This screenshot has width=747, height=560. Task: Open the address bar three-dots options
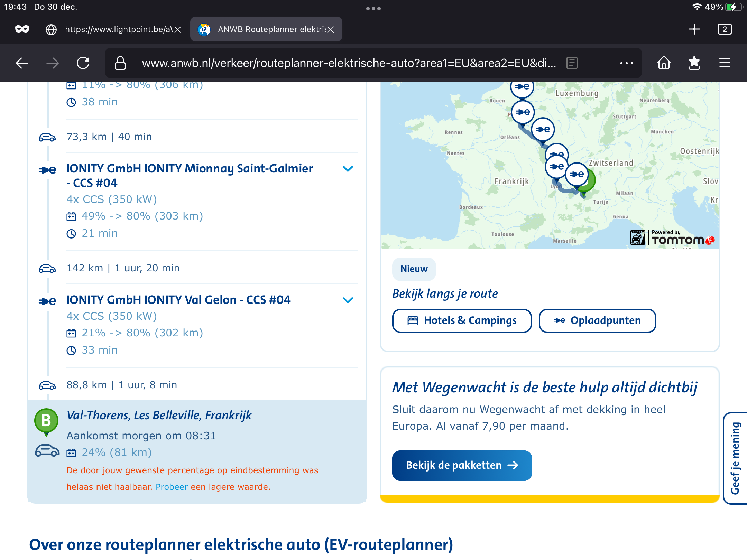(x=626, y=63)
